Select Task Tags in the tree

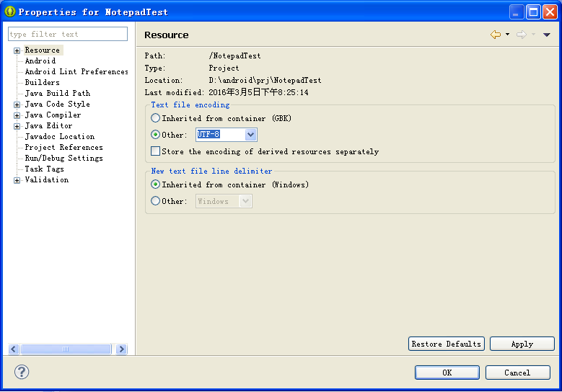coord(45,169)
